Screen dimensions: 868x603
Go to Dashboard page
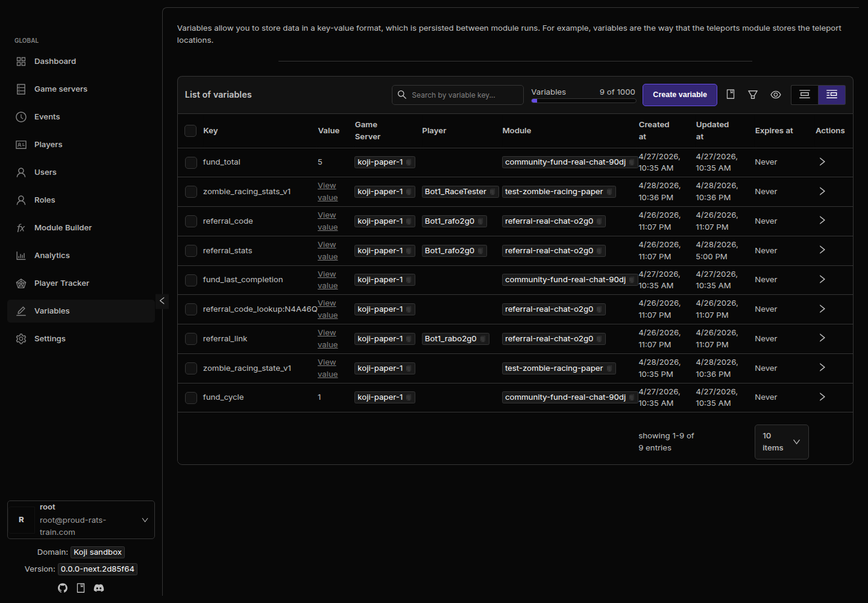[x=81, y=62]
